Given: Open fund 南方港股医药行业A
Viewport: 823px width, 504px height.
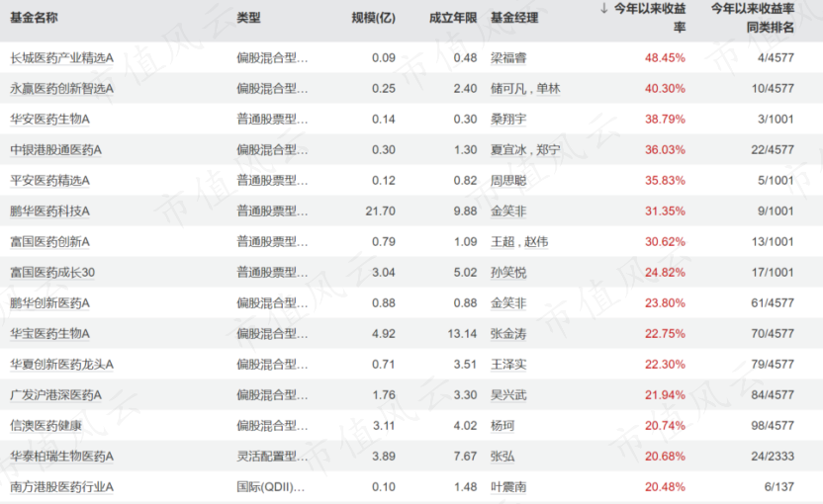Looking at the screenshot, I should [x=62, y=487].
